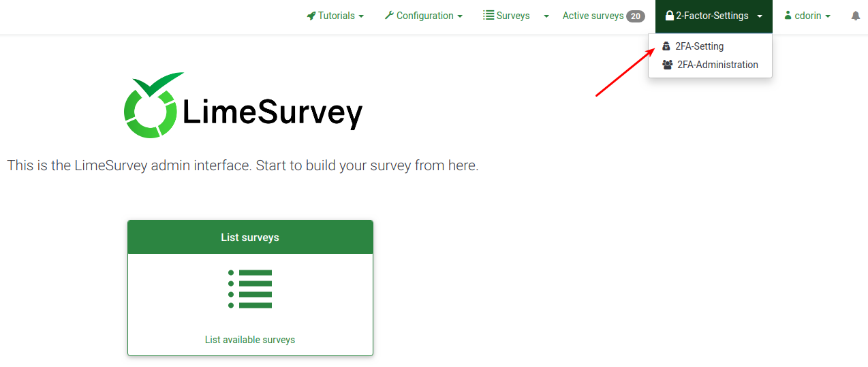
Task: Choose 2FA-Administration menu entry
Action: [x=717, y=65]
